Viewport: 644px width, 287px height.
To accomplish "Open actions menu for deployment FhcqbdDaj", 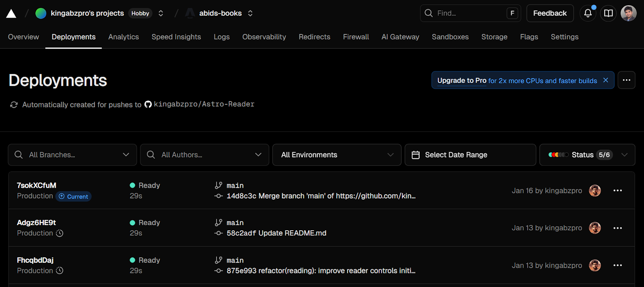I will coord(617,265).
